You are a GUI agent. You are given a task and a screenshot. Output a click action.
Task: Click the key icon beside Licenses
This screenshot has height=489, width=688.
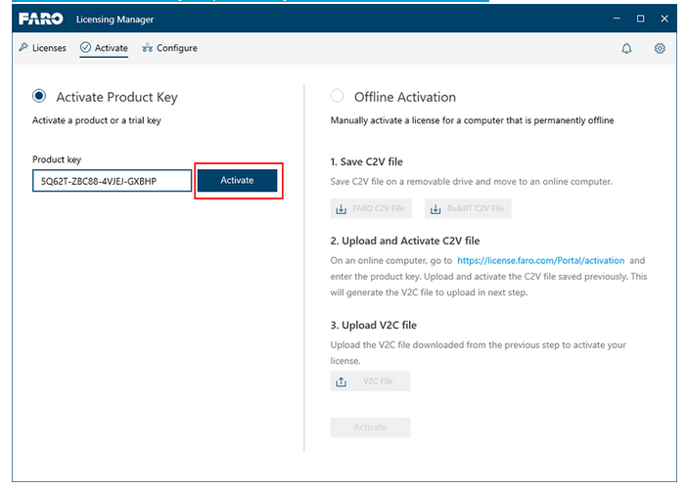[x=23, y=47]
